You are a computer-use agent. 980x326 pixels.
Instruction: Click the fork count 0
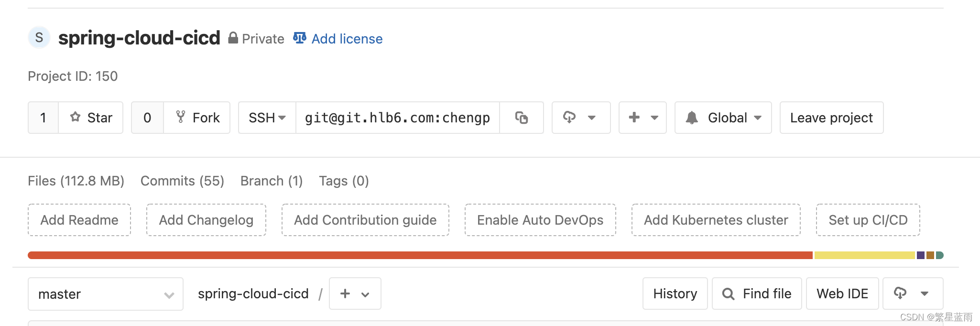tap(147, 118)
